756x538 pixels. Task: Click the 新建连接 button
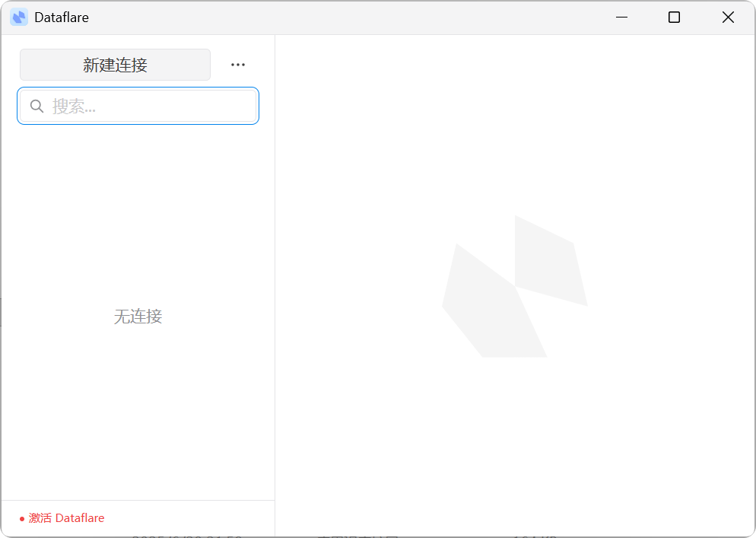click(115, 65)
